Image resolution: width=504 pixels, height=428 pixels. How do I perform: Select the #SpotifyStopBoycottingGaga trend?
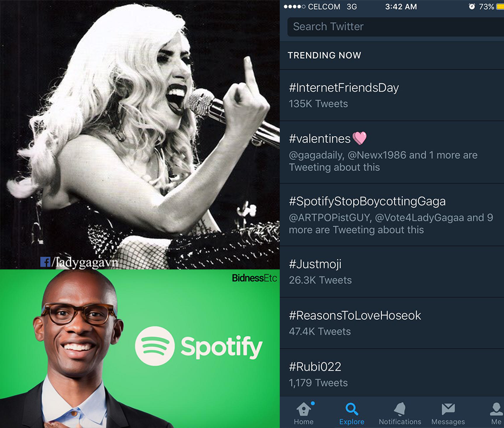tap(367, 201)
